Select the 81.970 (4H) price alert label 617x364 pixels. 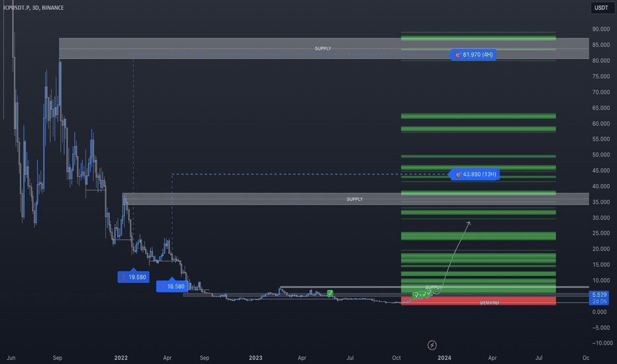[473, 55]
